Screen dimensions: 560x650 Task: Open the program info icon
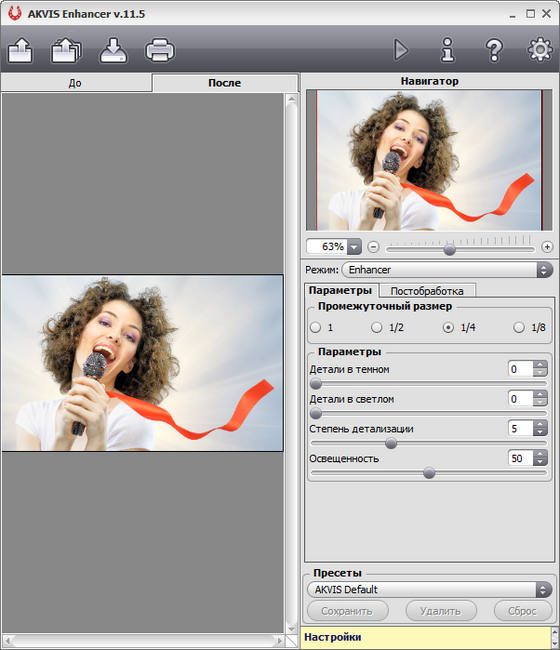click(447, 50)
